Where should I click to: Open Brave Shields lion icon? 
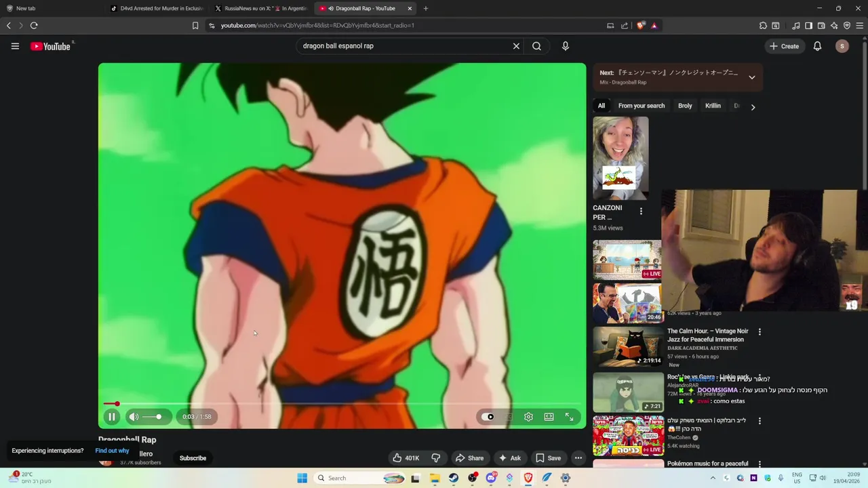[x=641, y=26]
